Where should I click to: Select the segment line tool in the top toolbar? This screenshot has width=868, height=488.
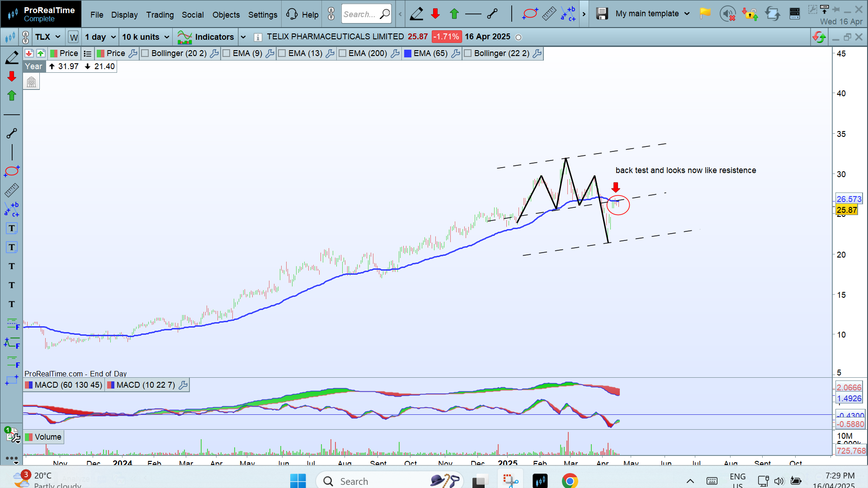(492, 14)
